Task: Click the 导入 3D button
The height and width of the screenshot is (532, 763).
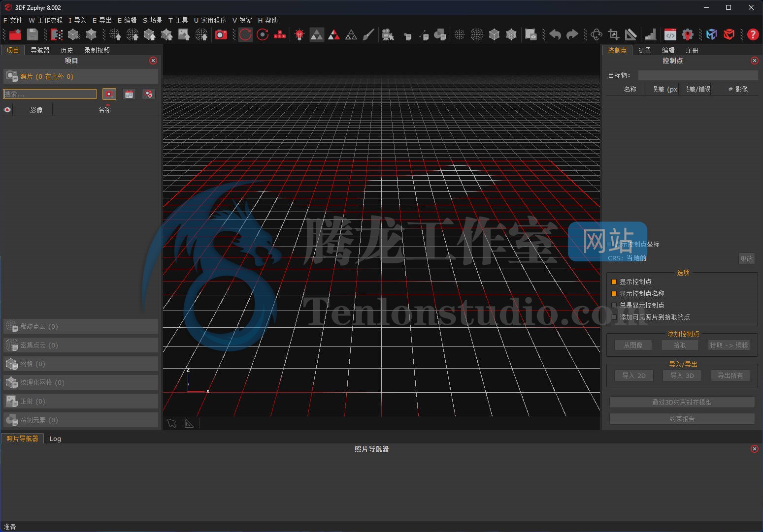Action: 682,376
